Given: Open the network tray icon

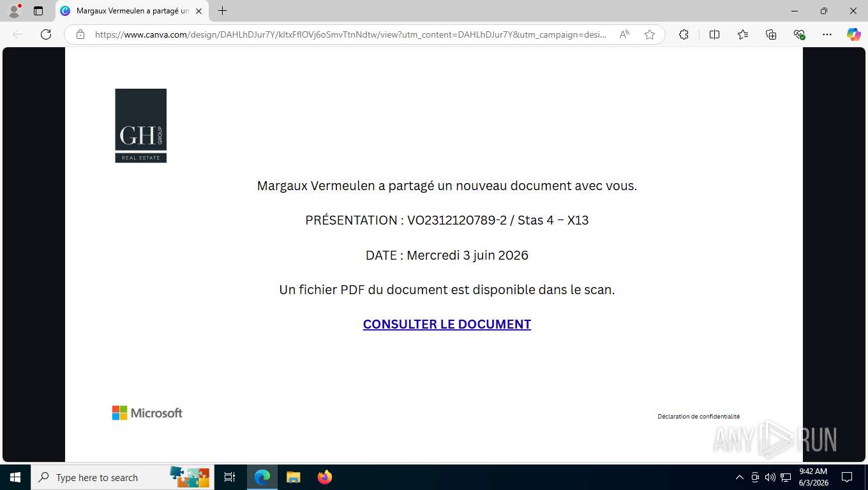Looking at the screenshot, I should pyautogui.click(x=786, y=477).
